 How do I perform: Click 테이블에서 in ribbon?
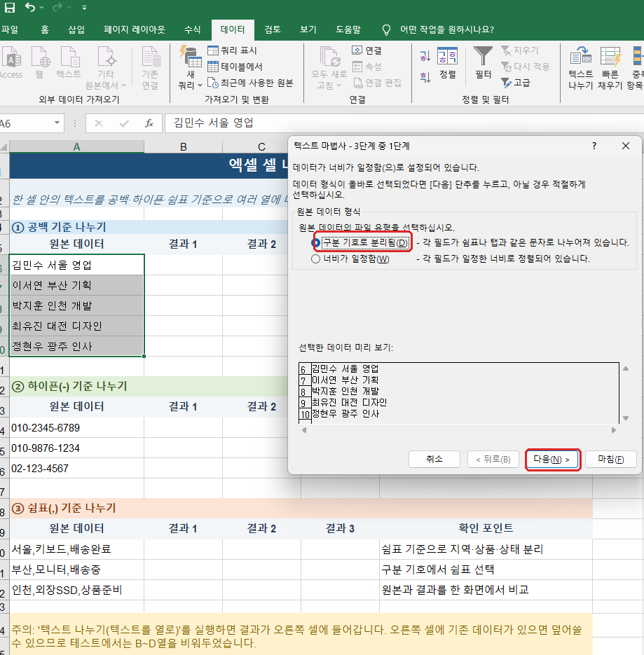click(x=235, y=67)
